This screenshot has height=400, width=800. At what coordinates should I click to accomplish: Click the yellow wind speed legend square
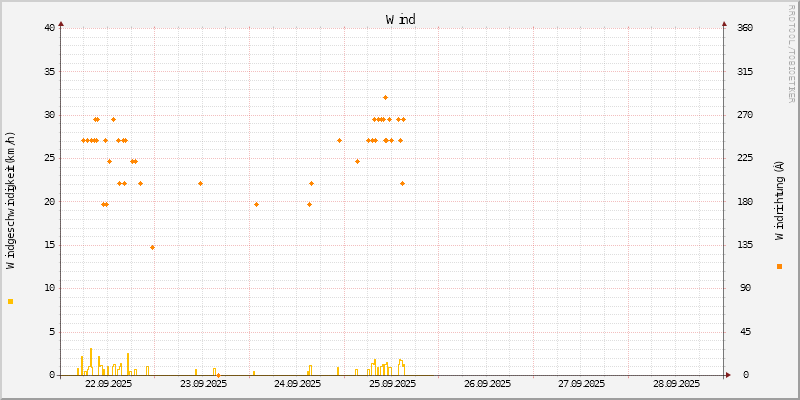[10, 301]
